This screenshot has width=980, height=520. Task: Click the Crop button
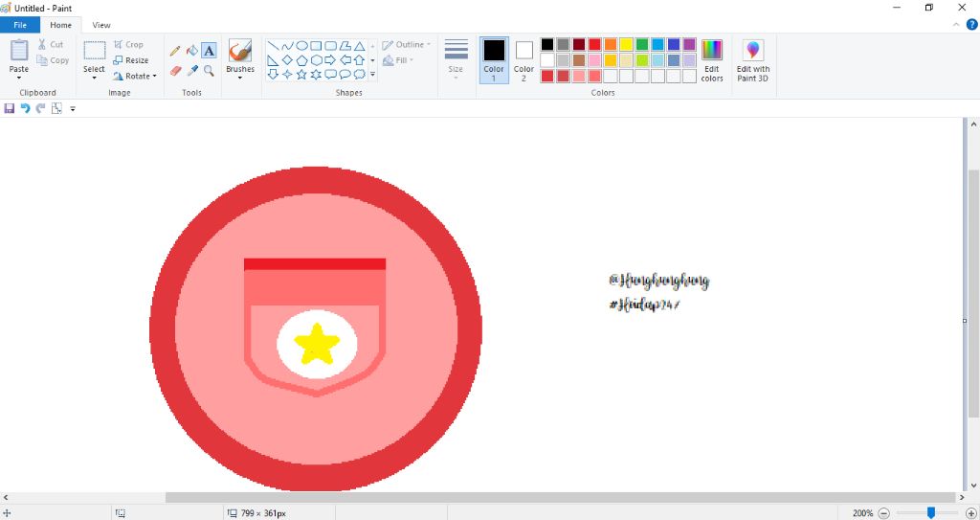[129, 44]
